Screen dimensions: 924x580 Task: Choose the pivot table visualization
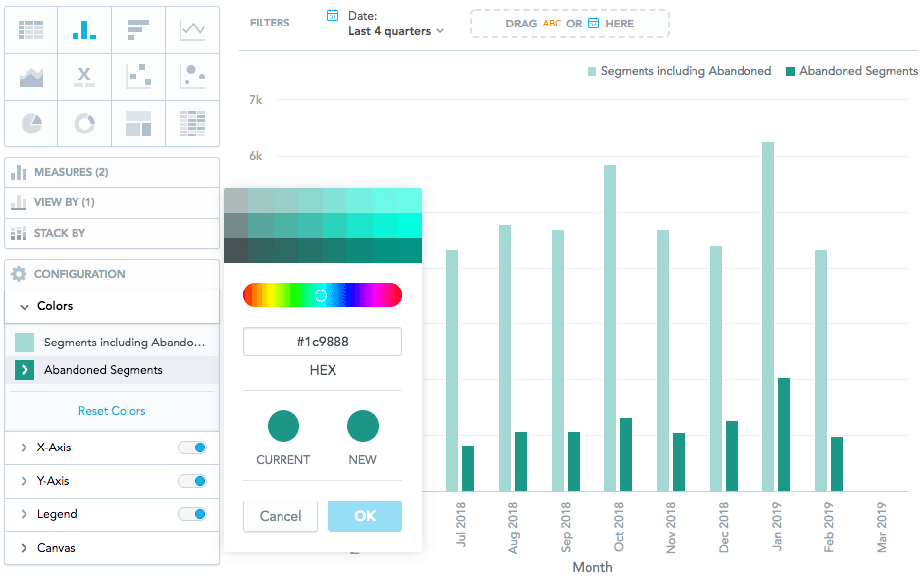tap(192, 124)
